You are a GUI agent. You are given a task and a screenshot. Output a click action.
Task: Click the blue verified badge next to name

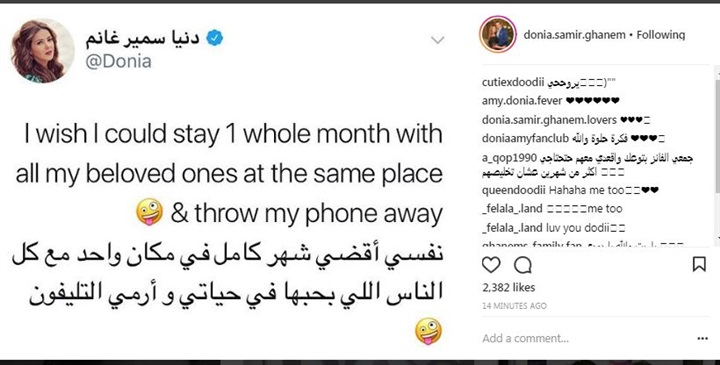pos(214,38)
